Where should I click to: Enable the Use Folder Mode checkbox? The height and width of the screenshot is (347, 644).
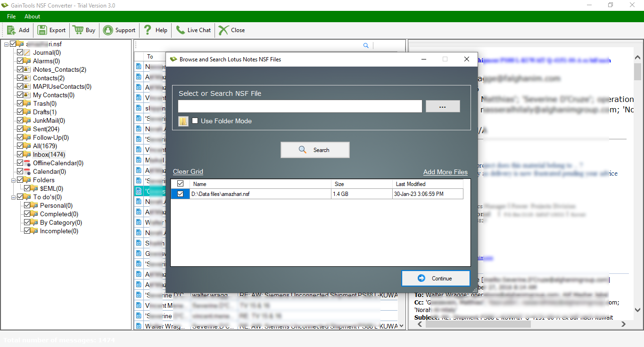click(x=195, y=121)
